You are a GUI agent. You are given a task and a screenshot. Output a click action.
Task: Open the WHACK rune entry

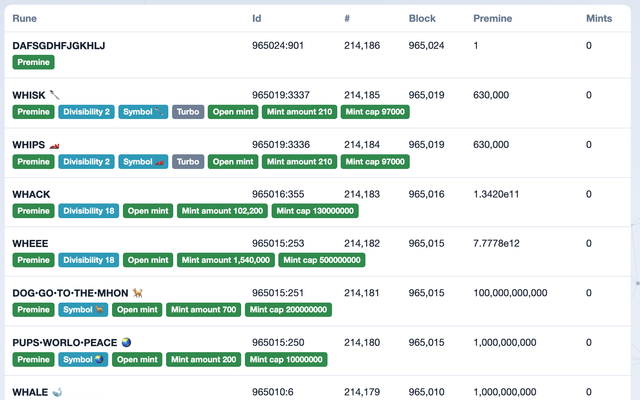31,194
